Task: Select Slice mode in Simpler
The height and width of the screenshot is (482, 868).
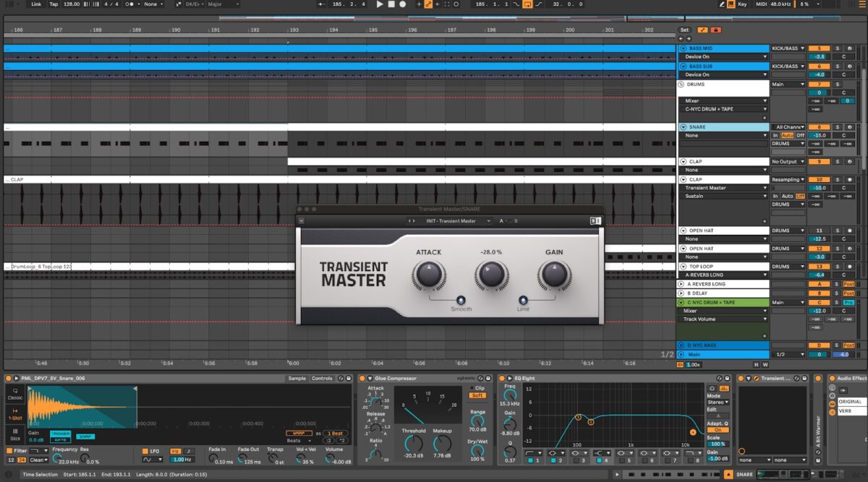Action: point(15,434)
